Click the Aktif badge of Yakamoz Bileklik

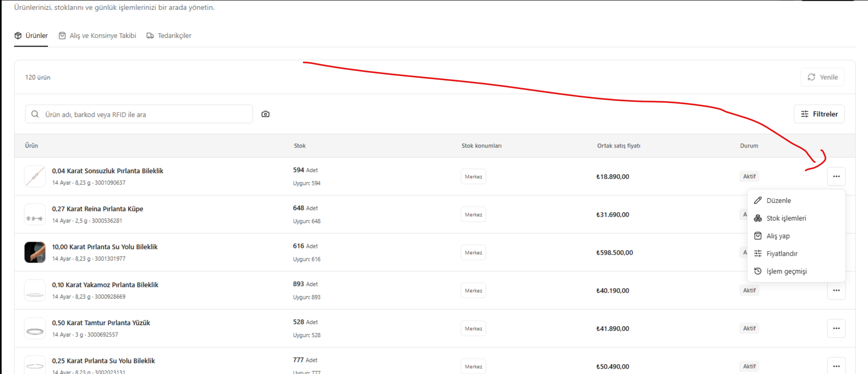click(749, 290)
